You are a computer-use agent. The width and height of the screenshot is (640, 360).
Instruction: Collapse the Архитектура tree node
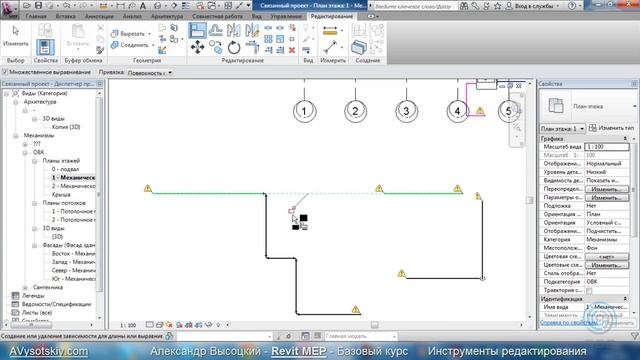click(16, 102)
